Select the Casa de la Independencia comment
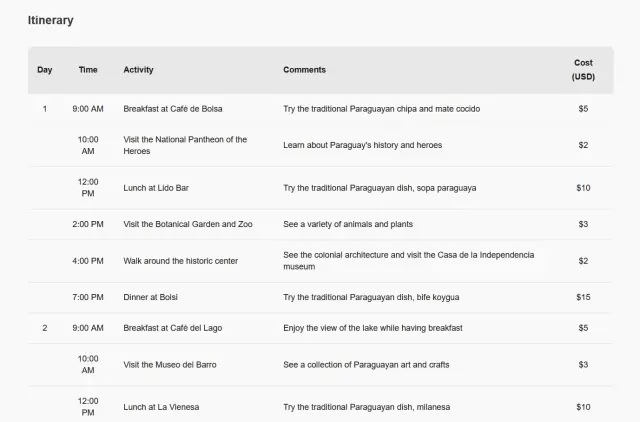 pyautogui.click(x=422, y=261)
